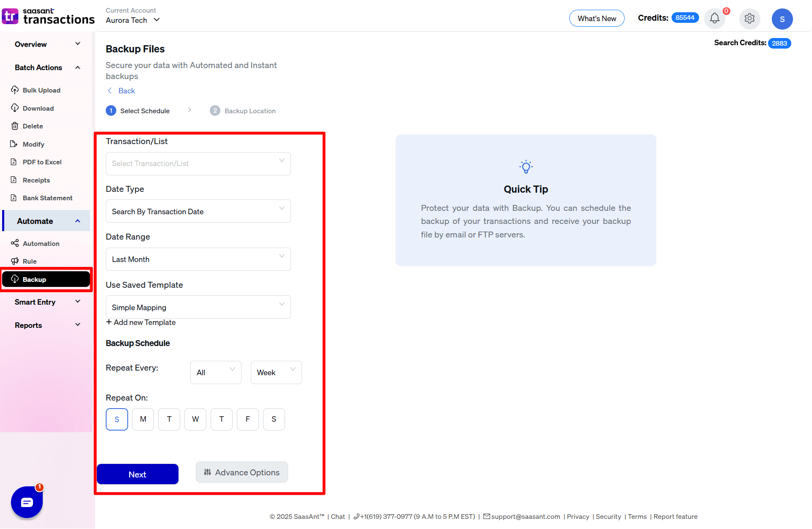Screen dimensions: 812x529
Task: Toggle Saturday, the S after F
Action: (x=274, y=419)
